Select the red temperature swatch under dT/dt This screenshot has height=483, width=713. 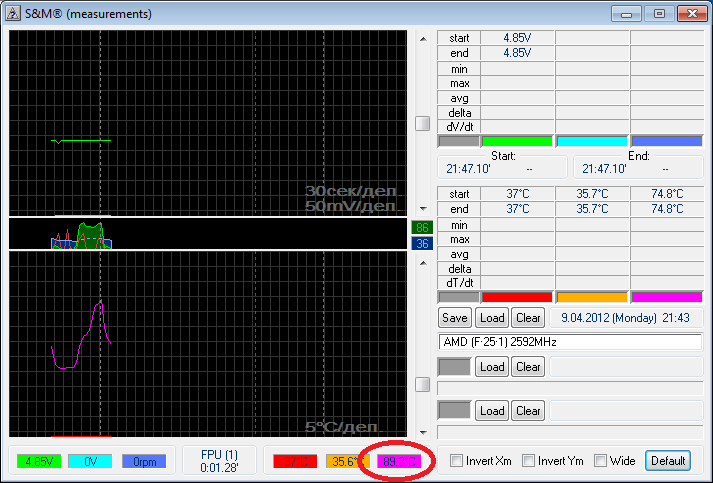click(517, 297)
